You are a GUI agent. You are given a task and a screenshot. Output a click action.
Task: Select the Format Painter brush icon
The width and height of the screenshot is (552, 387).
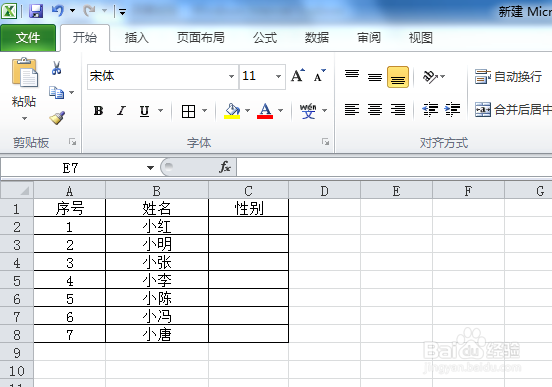click(x=57, y=118)
